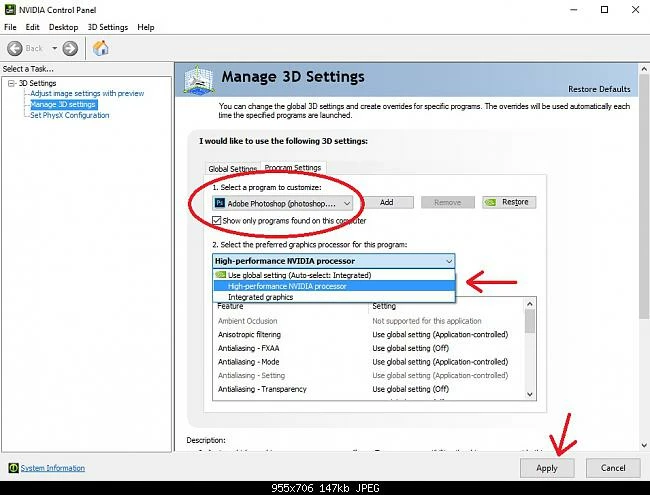
Task: Click the feature list scrollbar thumb
Action: pyautogui.click(x=530, y=321)
